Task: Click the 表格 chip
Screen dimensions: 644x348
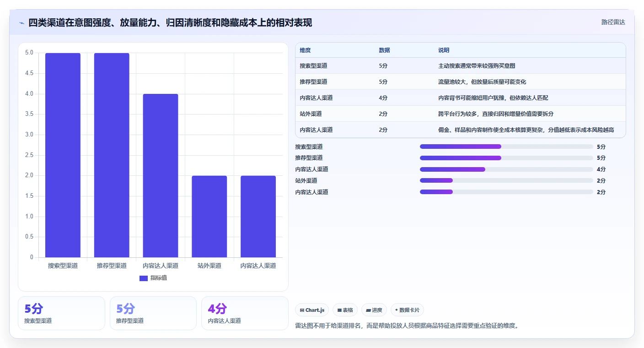Action: [345, 310]
